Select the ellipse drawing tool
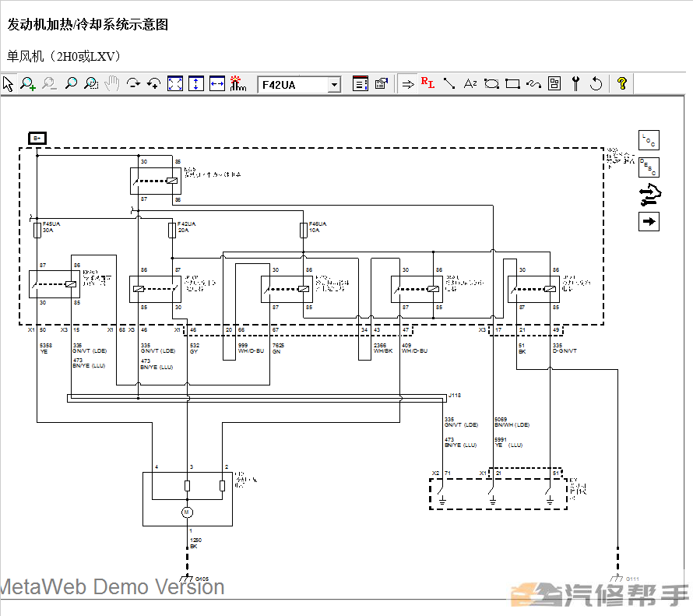 [491, 83]
